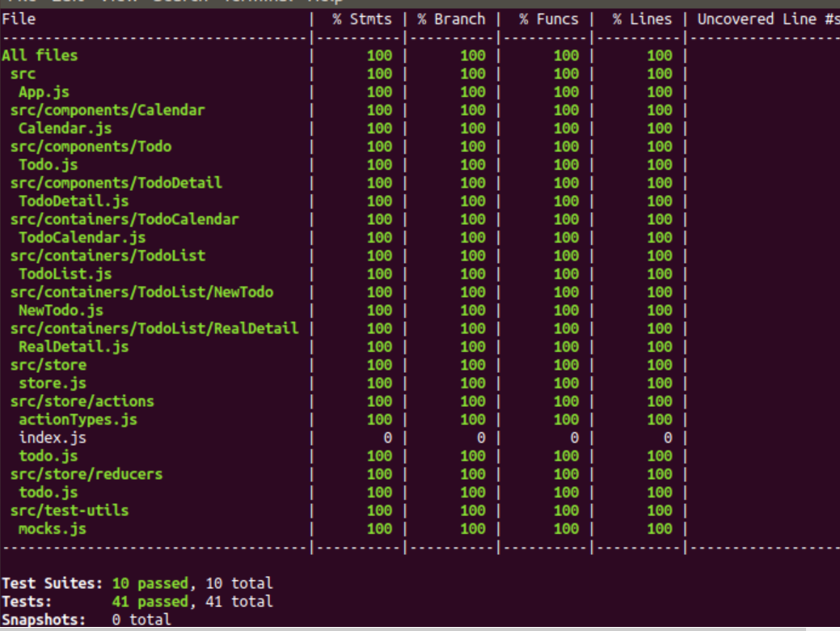Click the % Funcs value 0 for index.js
The image size is (840, 631).
coord(574,438)
